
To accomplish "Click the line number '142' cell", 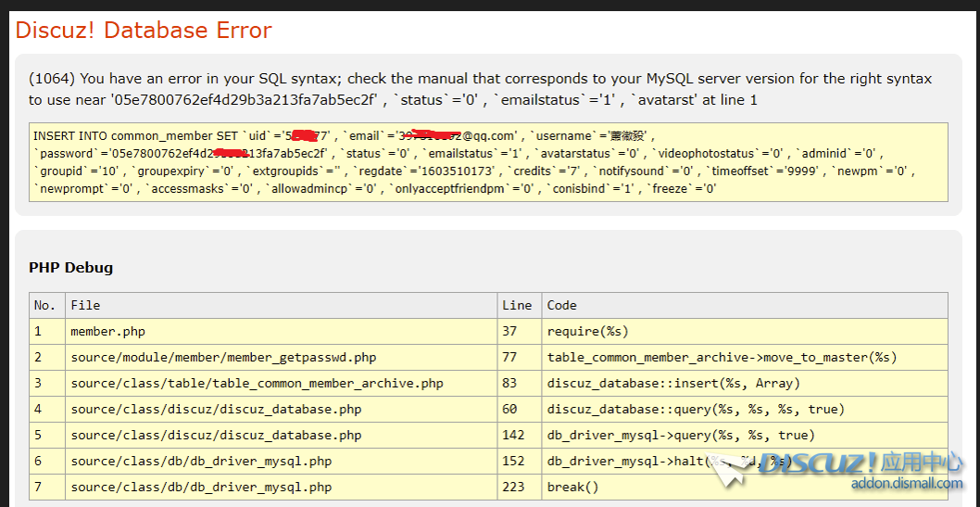I will click(x=520, y=435).
